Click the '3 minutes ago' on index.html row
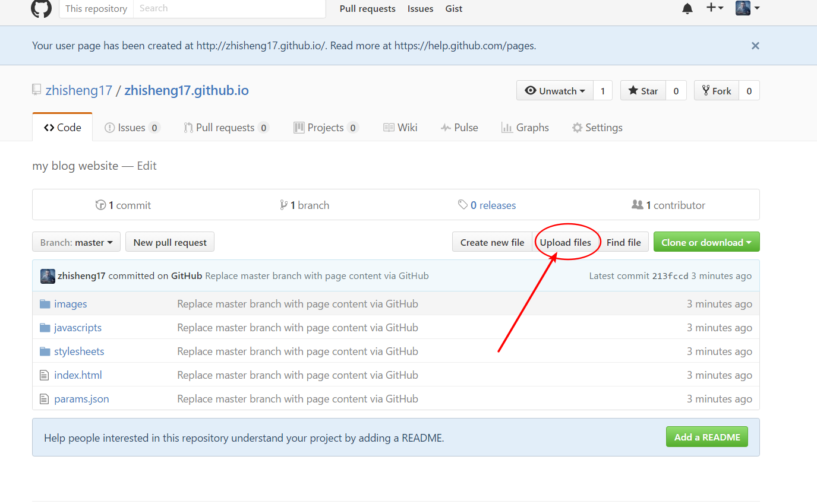 tap(720, 375)
